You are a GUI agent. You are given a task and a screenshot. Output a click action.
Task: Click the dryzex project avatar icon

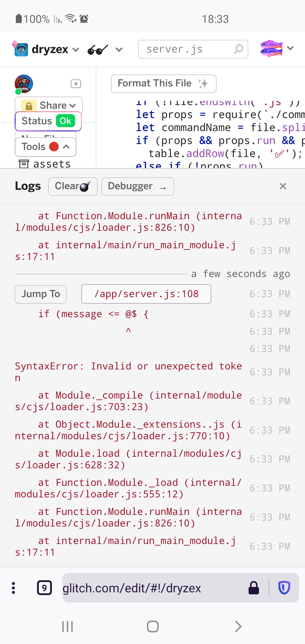[20, 49]
